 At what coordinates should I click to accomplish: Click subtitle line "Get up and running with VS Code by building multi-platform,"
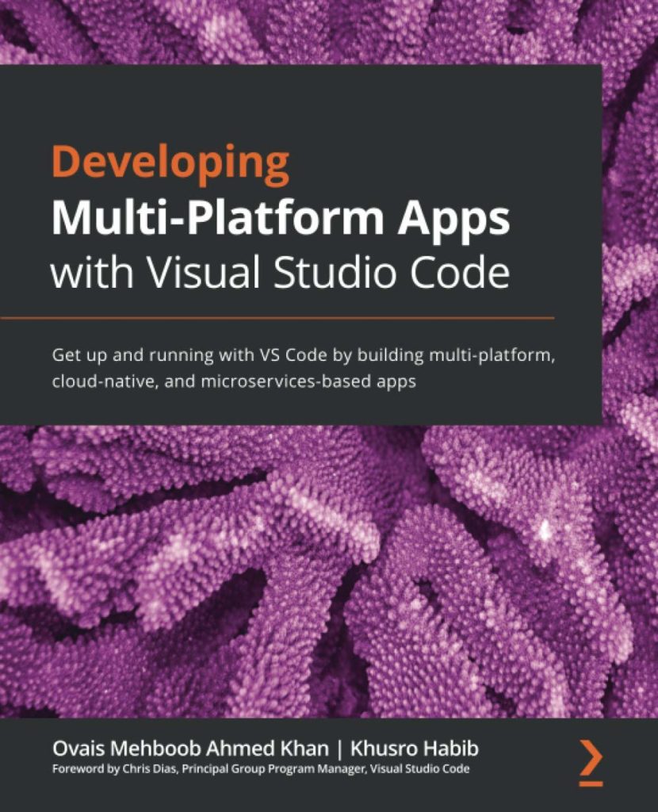coord(304,356)
